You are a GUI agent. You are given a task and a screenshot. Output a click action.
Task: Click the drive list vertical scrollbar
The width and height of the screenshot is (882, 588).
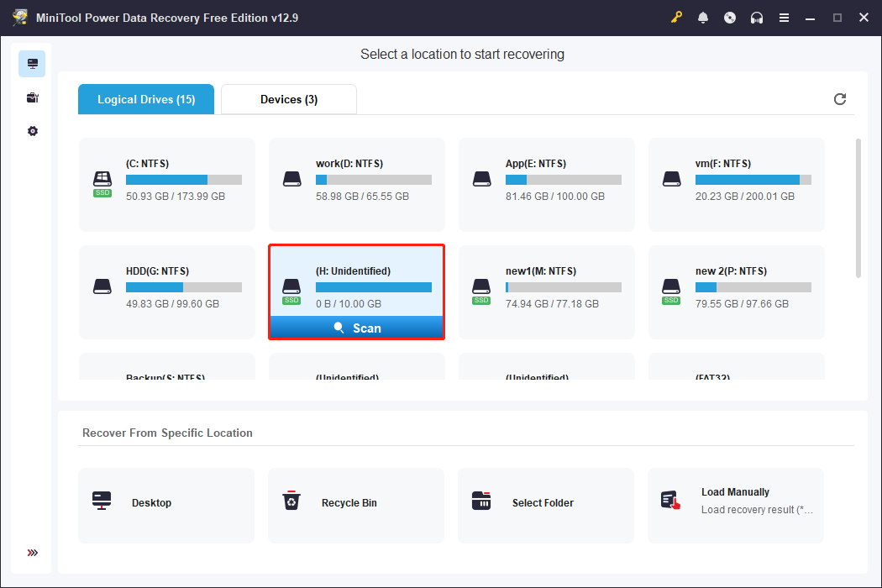(x=858, y=208)
